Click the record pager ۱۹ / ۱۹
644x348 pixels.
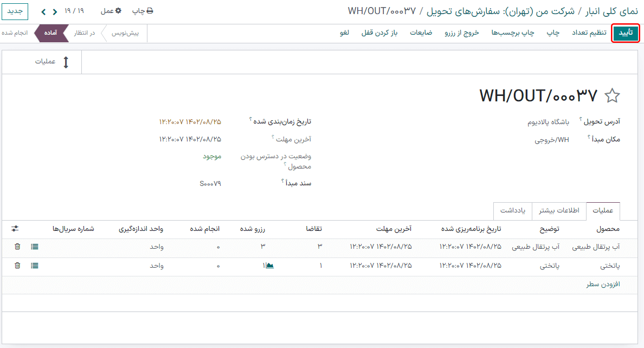click(74, 11)
